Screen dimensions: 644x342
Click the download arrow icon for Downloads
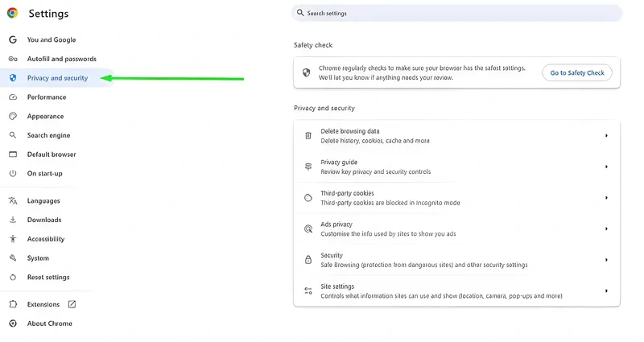13,220
